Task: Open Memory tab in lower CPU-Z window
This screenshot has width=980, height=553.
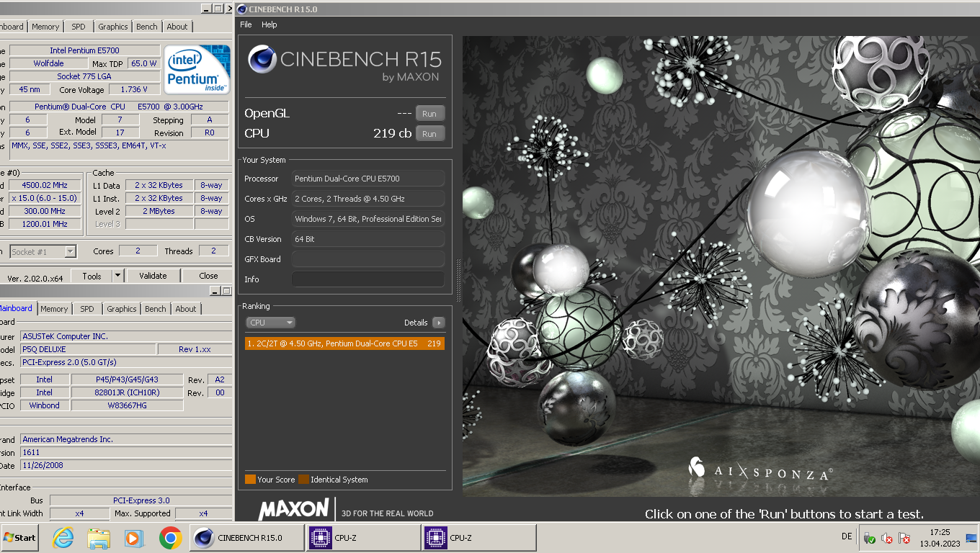Action: coord(53,309)
